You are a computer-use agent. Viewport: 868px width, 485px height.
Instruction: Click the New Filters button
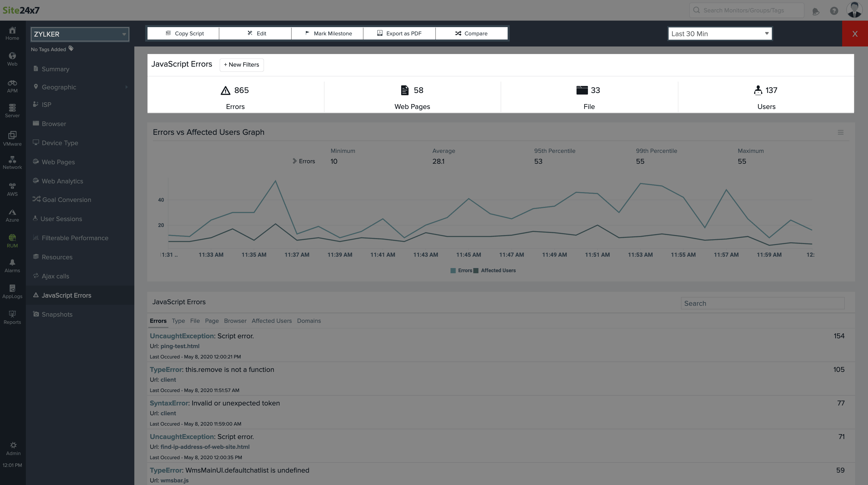pos(241,65)
